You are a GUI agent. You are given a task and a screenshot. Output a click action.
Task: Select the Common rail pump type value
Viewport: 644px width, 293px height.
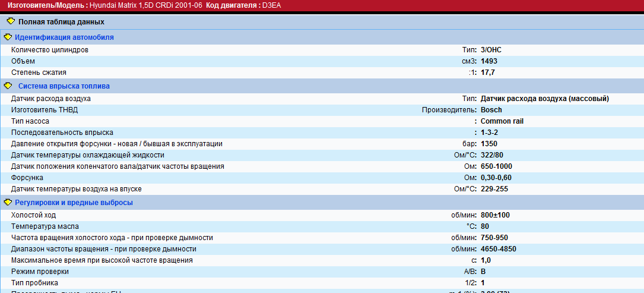(502, 121)
